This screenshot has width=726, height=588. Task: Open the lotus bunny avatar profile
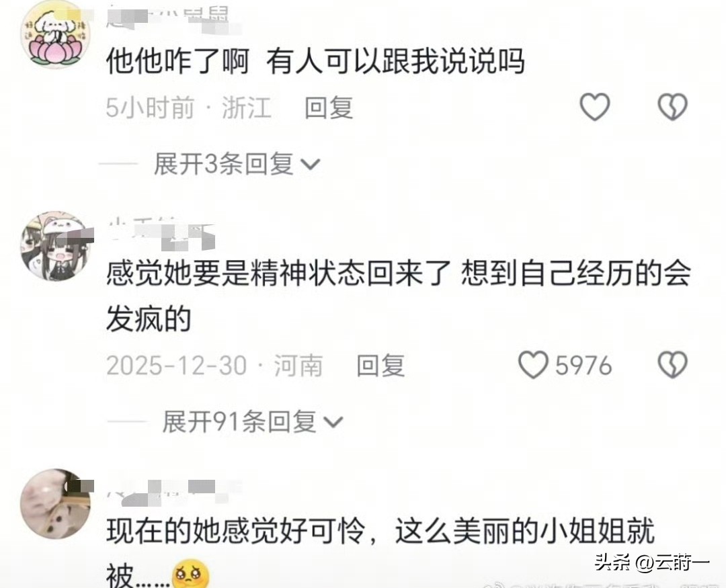56,35
